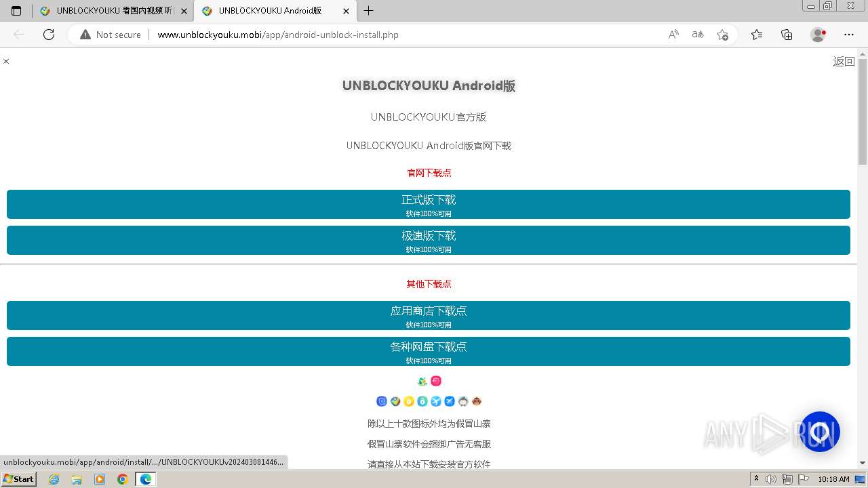Click the browser back arrow
868x488 pixels.
point(19,35)
